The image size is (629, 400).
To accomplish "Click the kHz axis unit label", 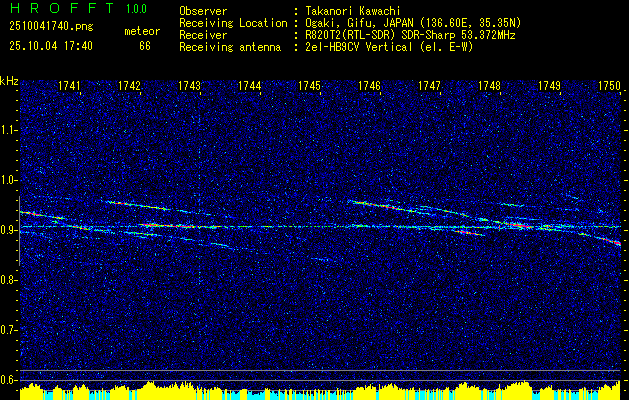I will pos(9,81).
